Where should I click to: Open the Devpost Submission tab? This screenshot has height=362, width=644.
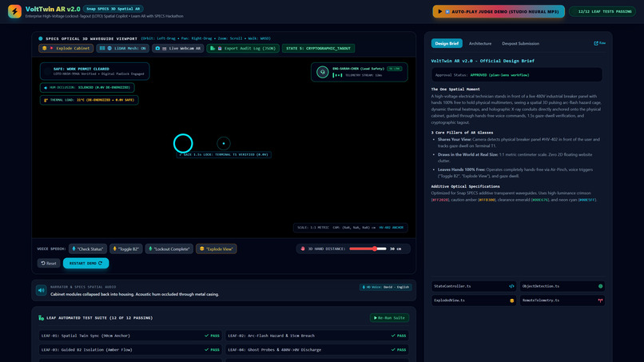point(520,43)
